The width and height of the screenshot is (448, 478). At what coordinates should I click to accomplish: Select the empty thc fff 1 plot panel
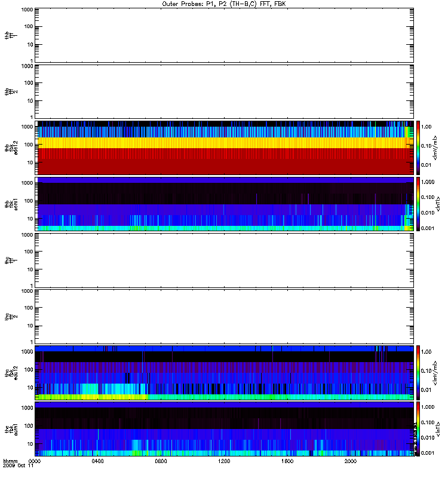click(224, 261)
